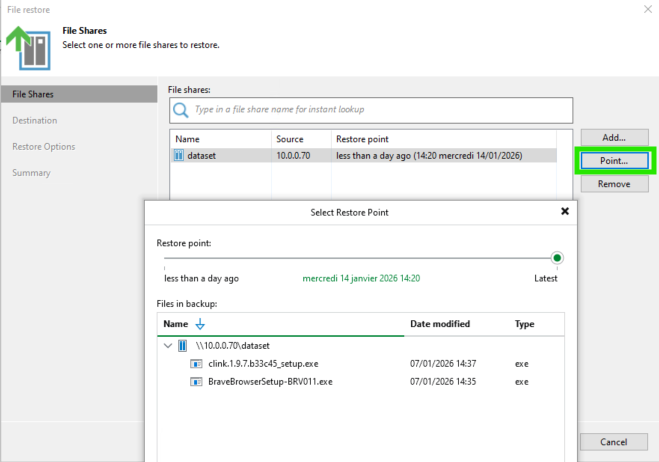Go to the Destination wizard step
This screenshot has height=462, width=659.
pos(34,121)
